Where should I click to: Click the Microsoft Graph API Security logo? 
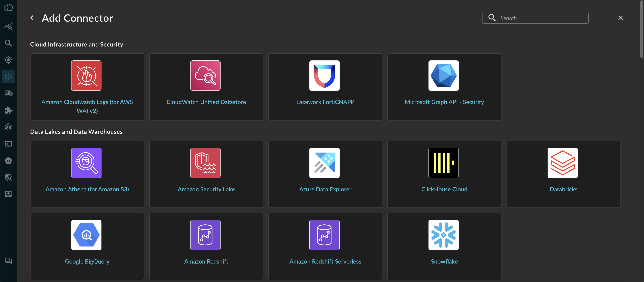443,75
